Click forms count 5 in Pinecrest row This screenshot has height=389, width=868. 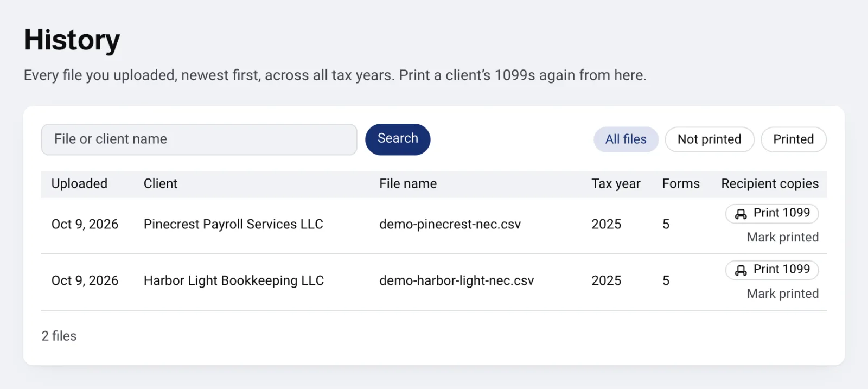(666, 224)
